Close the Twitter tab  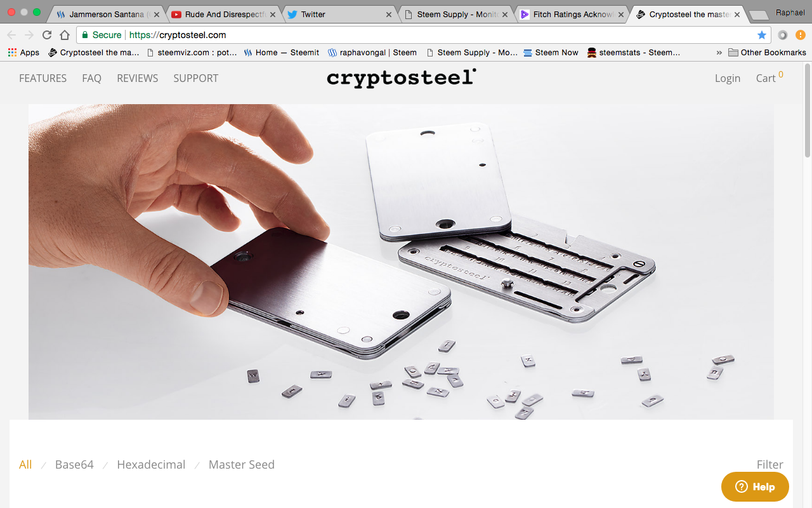(389, 14)
